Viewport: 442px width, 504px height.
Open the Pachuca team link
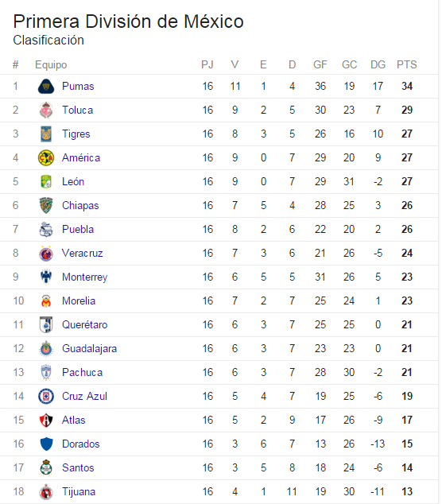point(83,372)
